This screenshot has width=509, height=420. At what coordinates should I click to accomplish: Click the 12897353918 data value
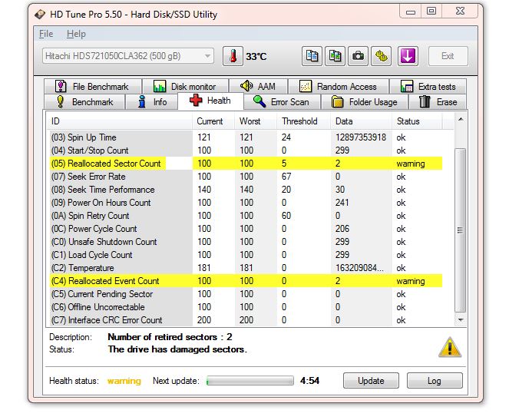coord(361,137)
